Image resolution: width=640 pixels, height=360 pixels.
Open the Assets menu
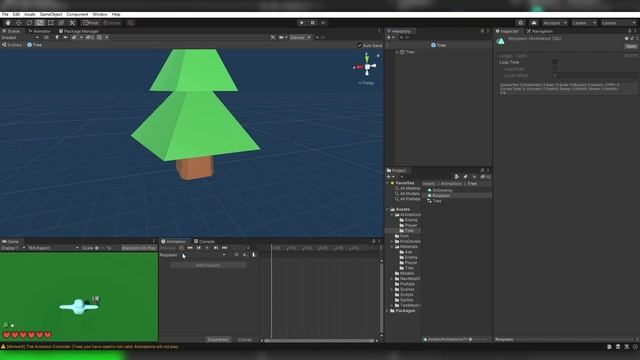29,14
